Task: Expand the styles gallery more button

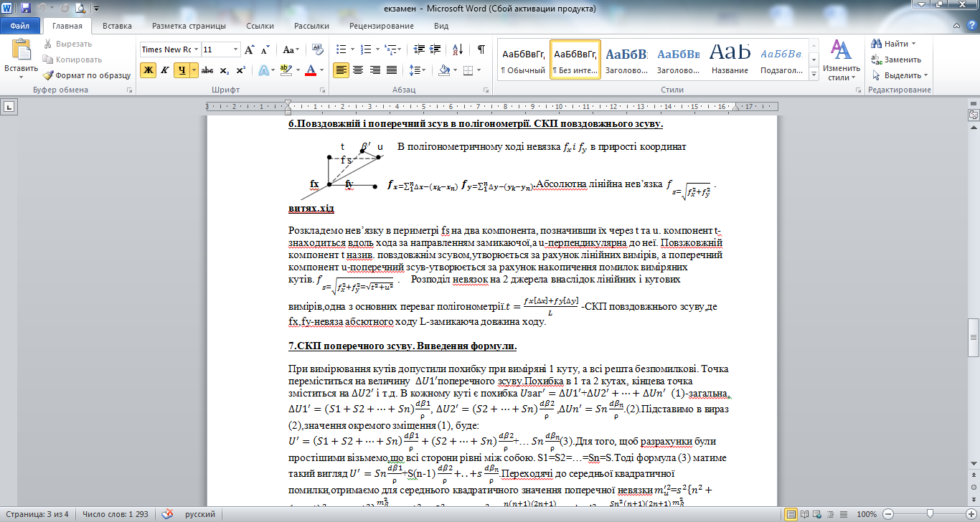Action: (813, 75)
